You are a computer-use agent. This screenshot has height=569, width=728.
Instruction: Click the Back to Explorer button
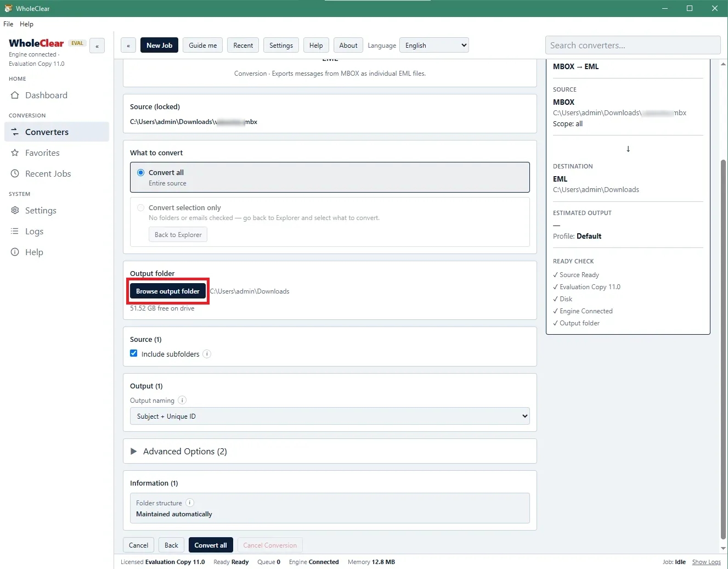(x=178, y=235)
